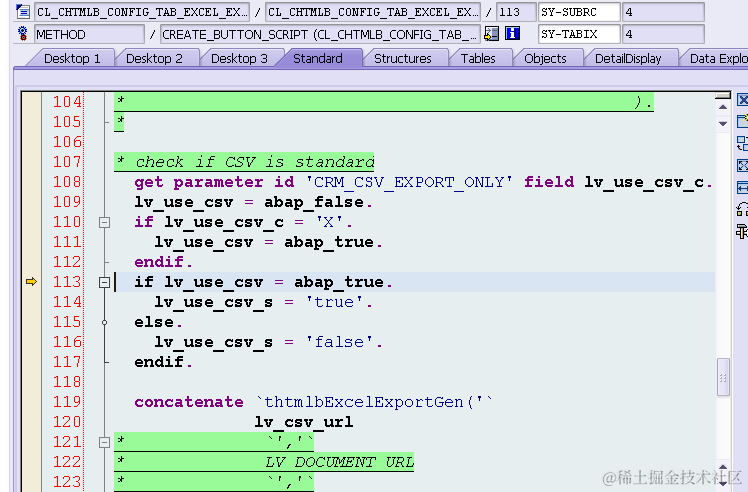Click the SY-TABIX value field showing 4
Image resolution: width=748 pixels, height=492 pixels.
[664, 34]
